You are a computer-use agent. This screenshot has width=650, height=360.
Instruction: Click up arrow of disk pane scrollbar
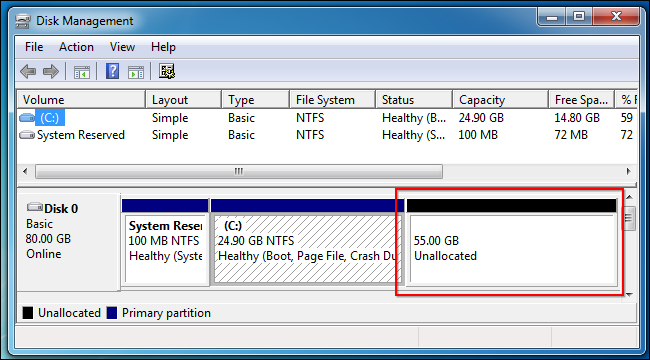coord(629,197)
